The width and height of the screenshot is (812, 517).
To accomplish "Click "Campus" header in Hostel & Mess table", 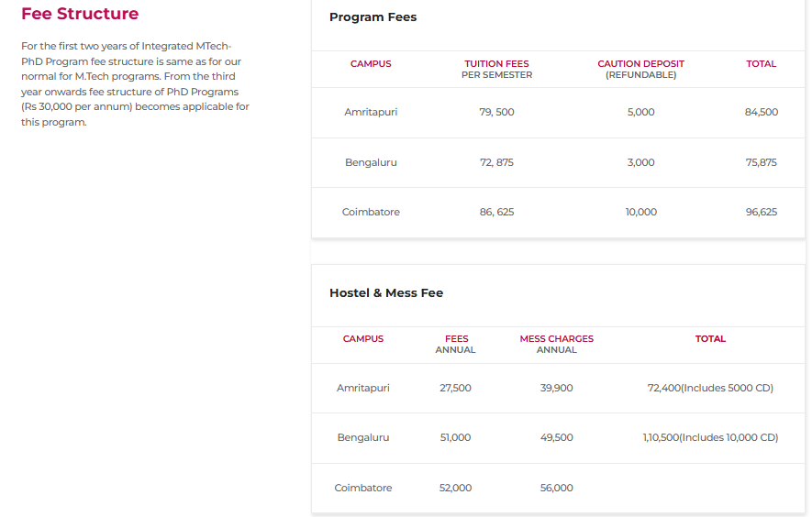I will click(x=363, y=339).
